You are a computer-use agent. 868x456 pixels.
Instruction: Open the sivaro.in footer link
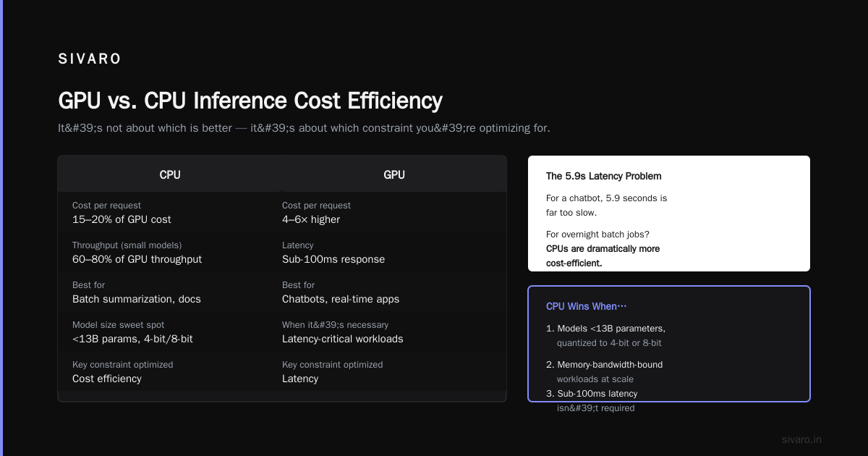[801, 439]
